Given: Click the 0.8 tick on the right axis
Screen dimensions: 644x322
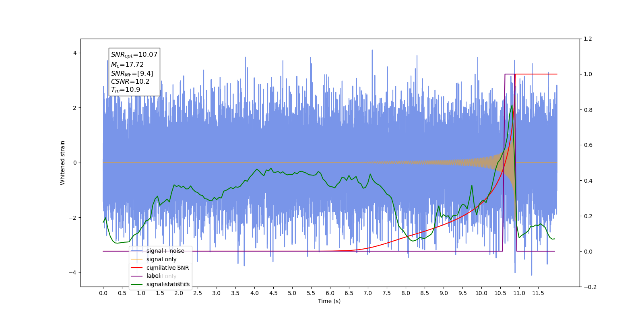Looking at the screenshot, I should (x=588, y=110).
